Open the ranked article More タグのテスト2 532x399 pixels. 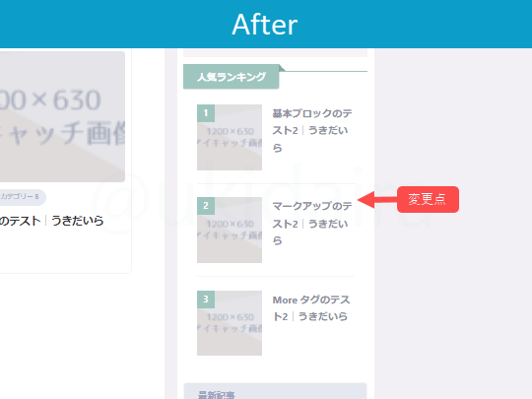[x=311, y=308]
